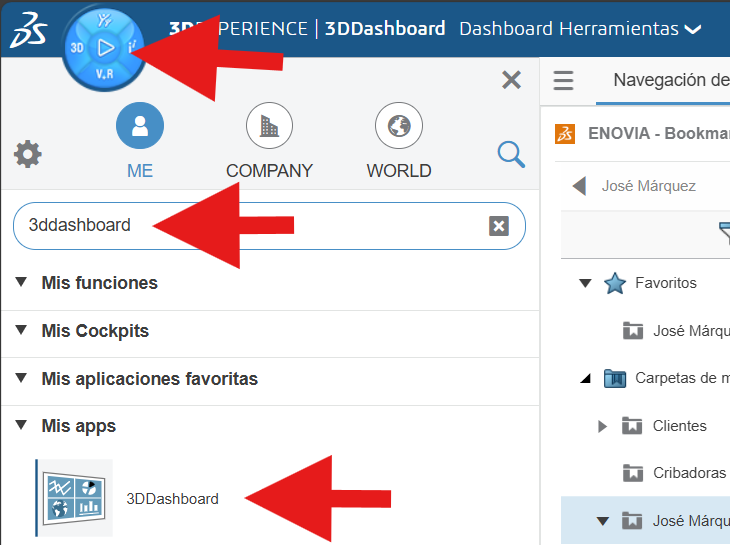The width and height of the screenshot is (730, 545).
Task: Go back with arrow next to José Márquez
Action: point(579,186)
